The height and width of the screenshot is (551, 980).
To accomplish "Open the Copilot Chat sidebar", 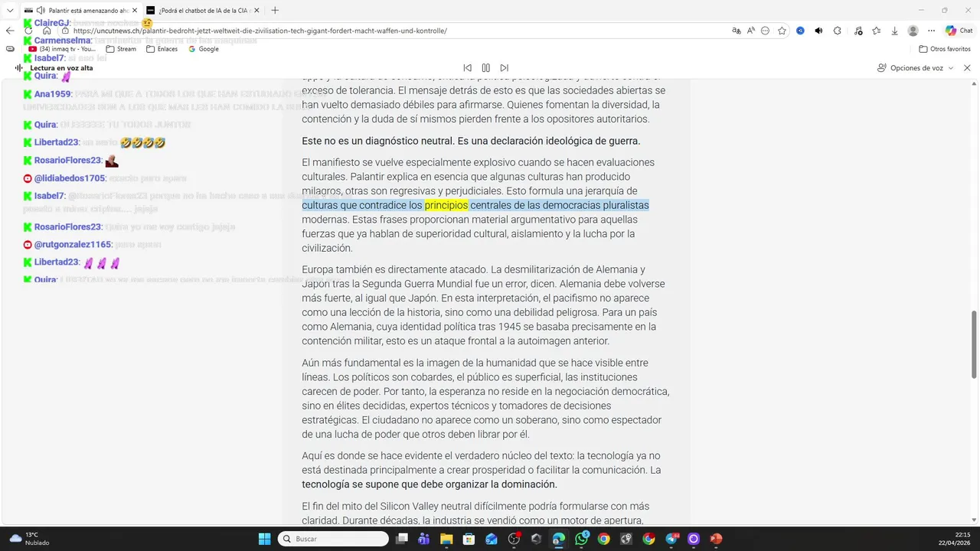I will click(959, 31).
